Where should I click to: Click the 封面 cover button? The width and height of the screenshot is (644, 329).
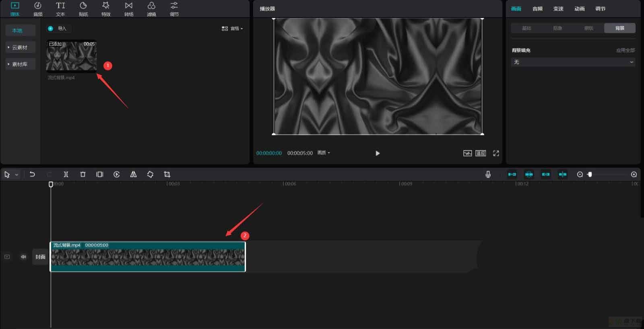click(40, 257)
